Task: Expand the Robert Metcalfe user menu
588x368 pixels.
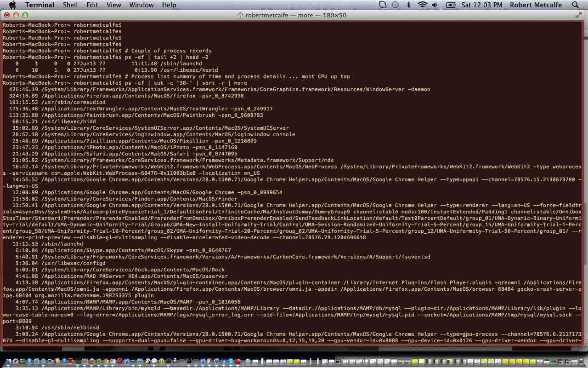Action: [536, 5]
